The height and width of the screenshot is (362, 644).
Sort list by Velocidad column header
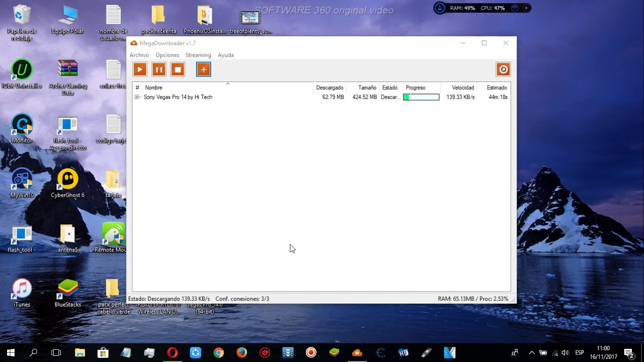coord(458,87)
